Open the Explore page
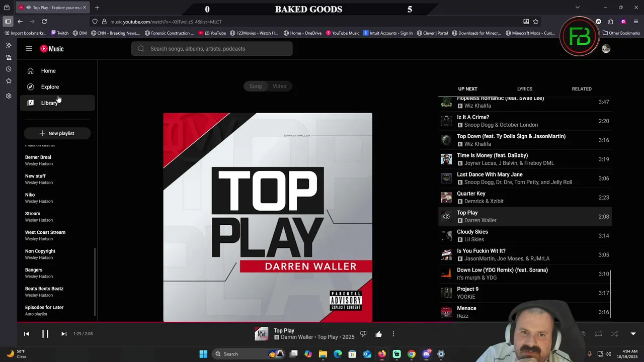This screenshot has height=362, width=644. pos(57,87)
